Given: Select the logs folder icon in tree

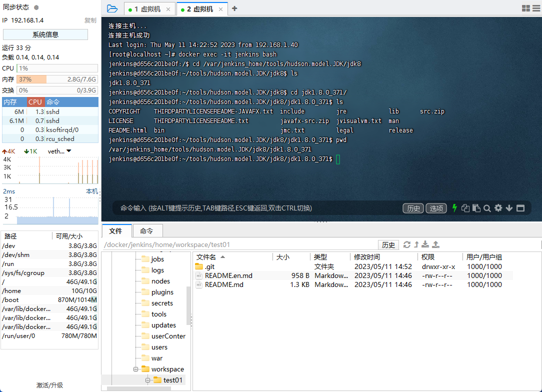Looking at the screenshot, I should [x=145, y=270].
